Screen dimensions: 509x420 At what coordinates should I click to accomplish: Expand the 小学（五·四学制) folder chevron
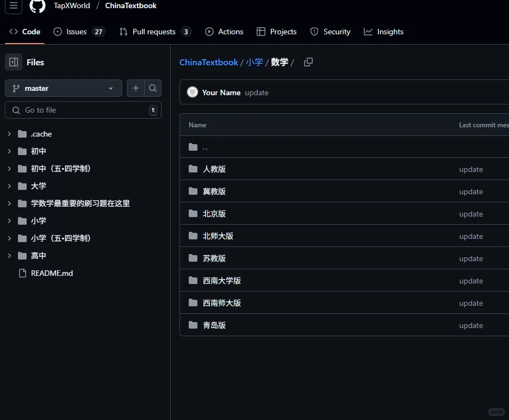[x=9, y=238]
